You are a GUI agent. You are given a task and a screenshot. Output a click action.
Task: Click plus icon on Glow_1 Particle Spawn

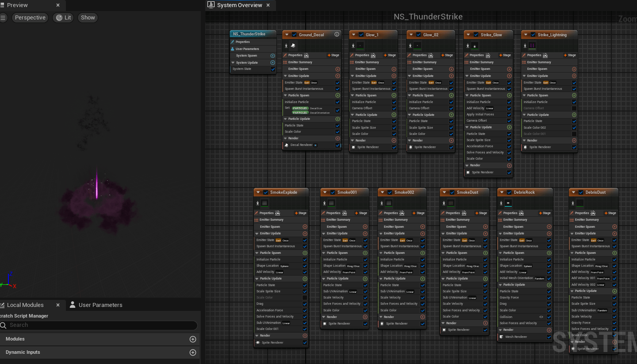[x=394, y=95]
